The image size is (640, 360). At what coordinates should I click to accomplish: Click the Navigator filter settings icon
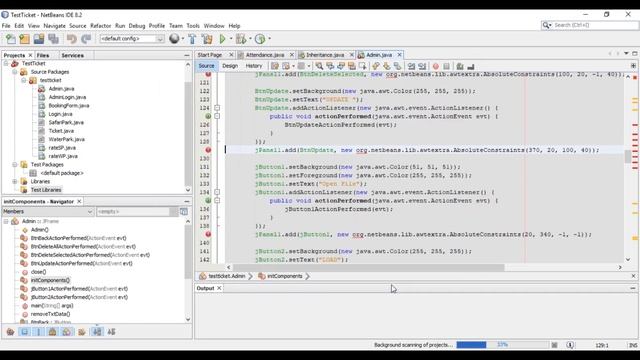[x=184, y=211]
